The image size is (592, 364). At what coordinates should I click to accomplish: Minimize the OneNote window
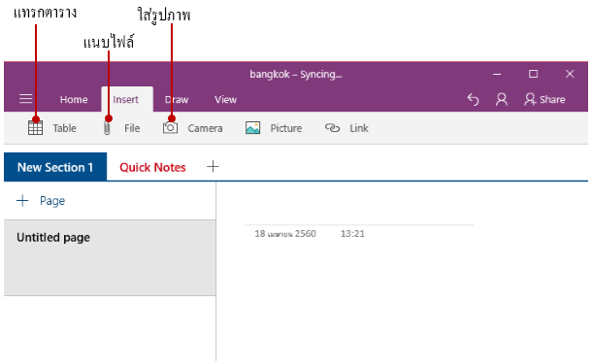[497, 74]
